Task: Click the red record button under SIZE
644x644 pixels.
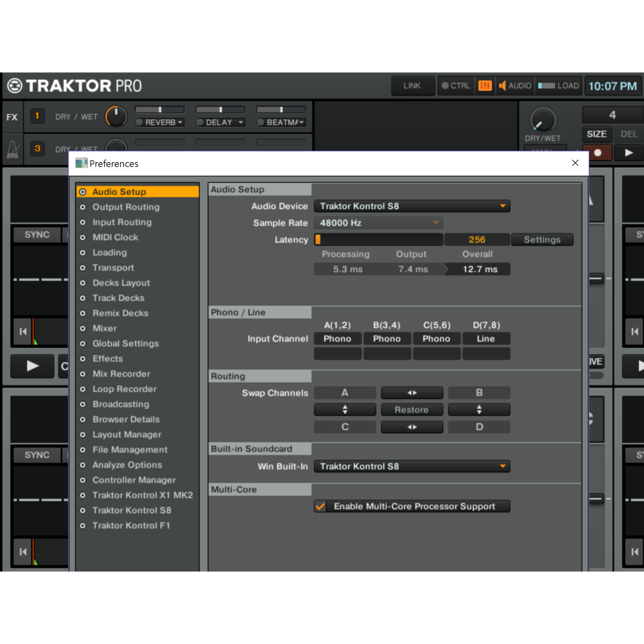Action: (597, 152)
